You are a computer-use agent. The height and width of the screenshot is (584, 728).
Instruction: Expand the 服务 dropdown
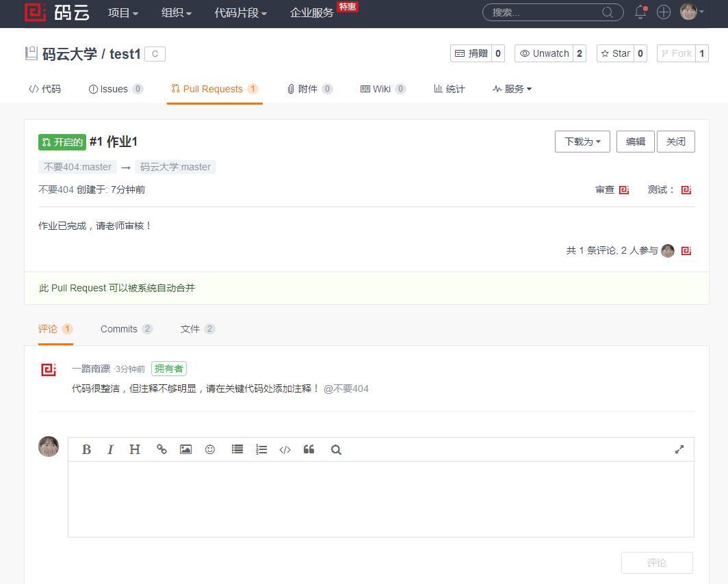point(512,89)
